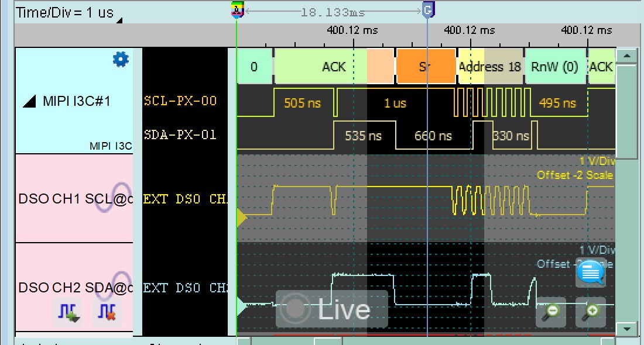Collapse the MIPI I3C#1 group triangle
The width and height of the screenshot is (644, 345).
coord(30,101)
